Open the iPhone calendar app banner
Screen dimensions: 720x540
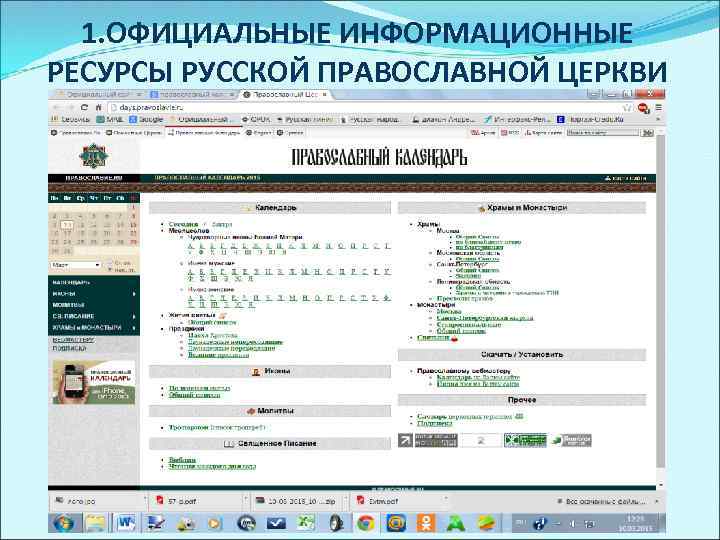pos(94,382)
